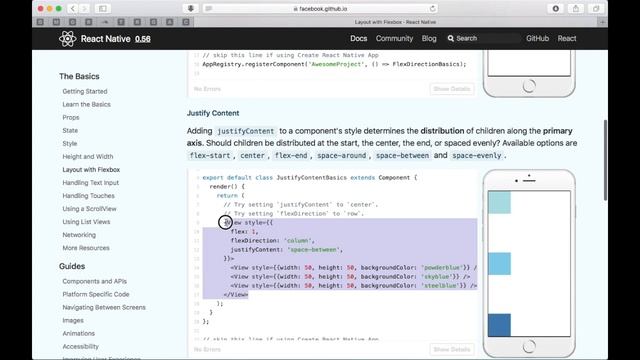Open the Blog menu item
Viewport: 640px width, 360px height.
(x=429, y=38)
